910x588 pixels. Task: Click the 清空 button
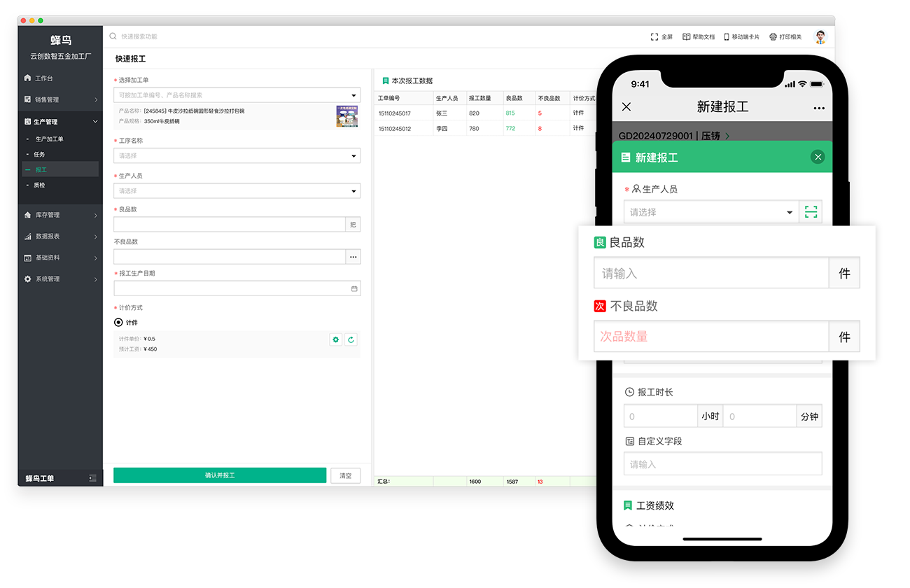346,475
